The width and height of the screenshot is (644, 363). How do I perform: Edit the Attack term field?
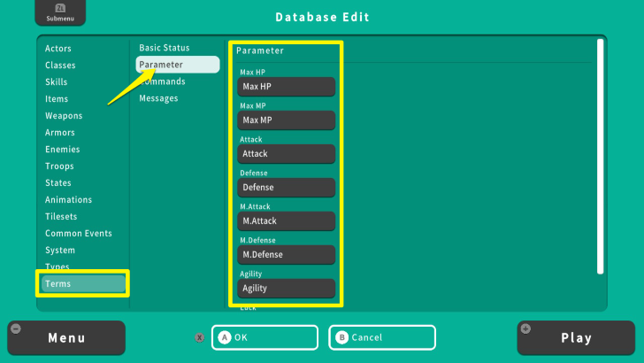click(287, 154)
